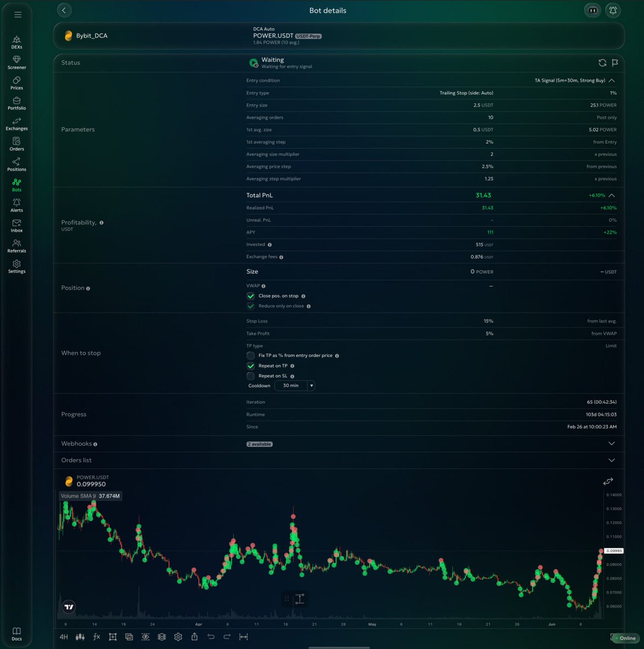Click Webhooks info icon
Image resolution: width=644 pixels, height=649 pixels.
[95, 444]
